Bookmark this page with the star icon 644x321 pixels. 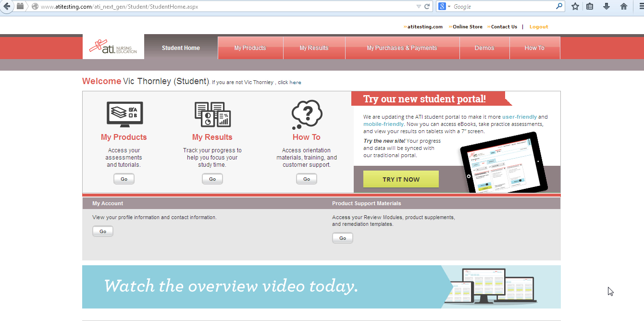tap(575, 6)
